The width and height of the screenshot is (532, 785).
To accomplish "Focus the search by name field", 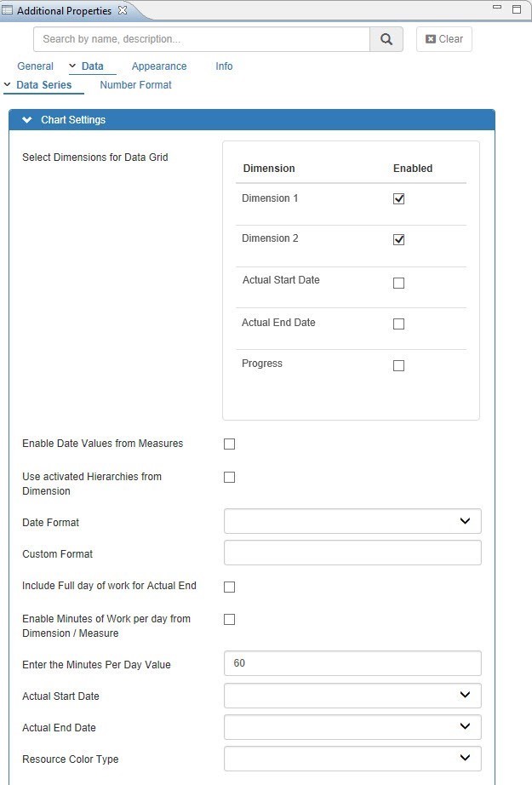I will 202,39.
